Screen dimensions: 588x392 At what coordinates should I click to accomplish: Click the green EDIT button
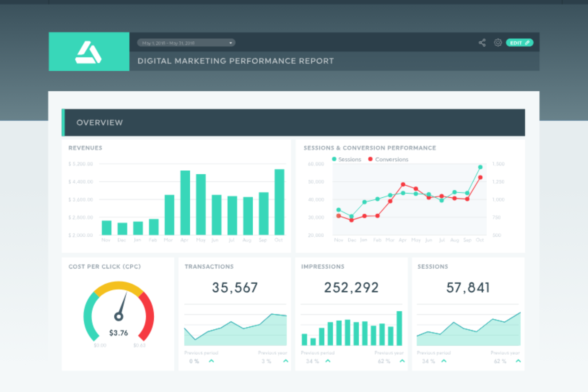point(520,42)
